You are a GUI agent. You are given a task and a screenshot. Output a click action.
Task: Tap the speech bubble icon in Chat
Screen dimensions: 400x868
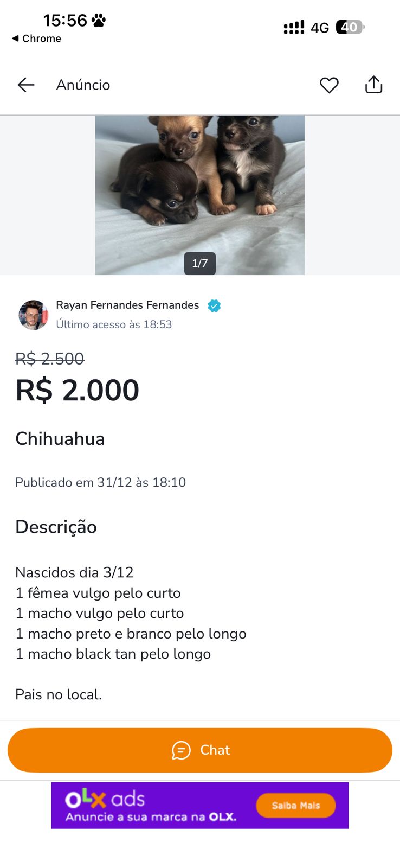[181, 750]
